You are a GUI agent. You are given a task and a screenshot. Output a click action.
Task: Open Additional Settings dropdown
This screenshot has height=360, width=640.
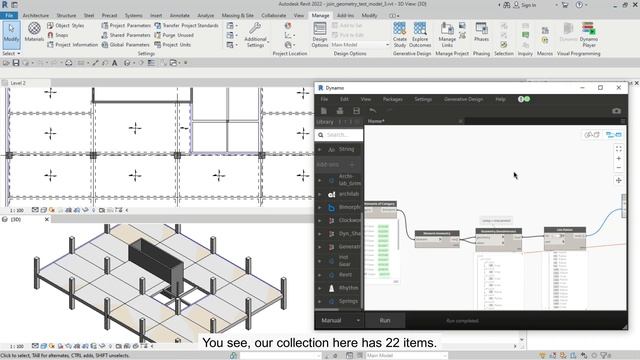click(x=256, y=35)
